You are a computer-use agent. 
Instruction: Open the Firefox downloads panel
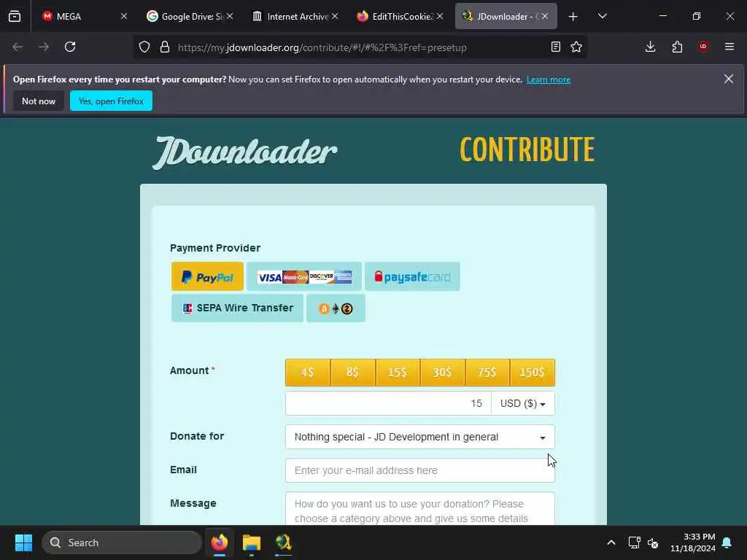tap(650, 47)
